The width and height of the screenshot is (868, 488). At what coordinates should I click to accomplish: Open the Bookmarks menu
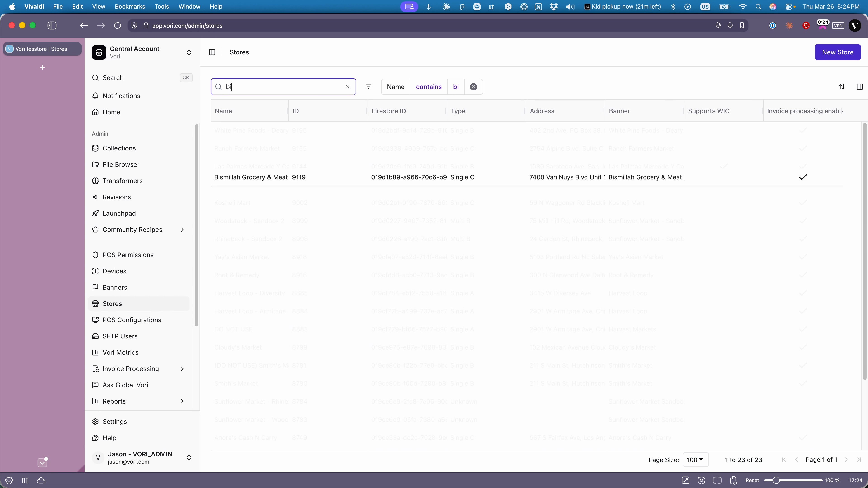click(x=130, y=6)
